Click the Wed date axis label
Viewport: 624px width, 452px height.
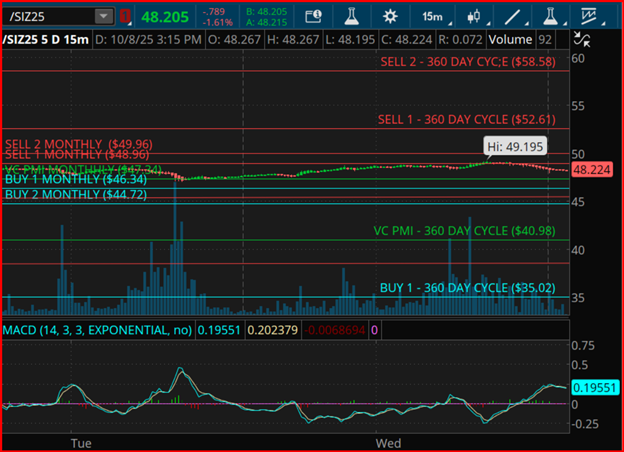(388, 442)
